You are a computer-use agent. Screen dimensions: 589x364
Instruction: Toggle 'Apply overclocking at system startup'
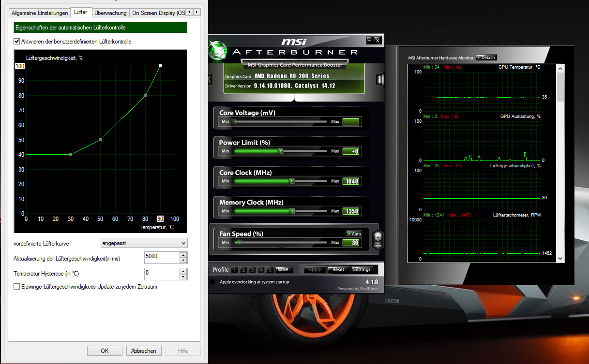coord(213,282)
